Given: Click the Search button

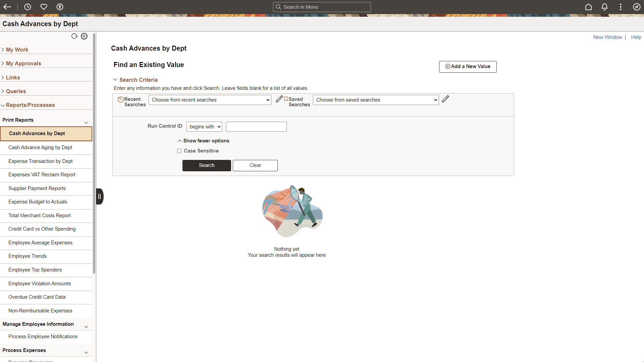Looking at the screenshot, I should tap(207, 165).
